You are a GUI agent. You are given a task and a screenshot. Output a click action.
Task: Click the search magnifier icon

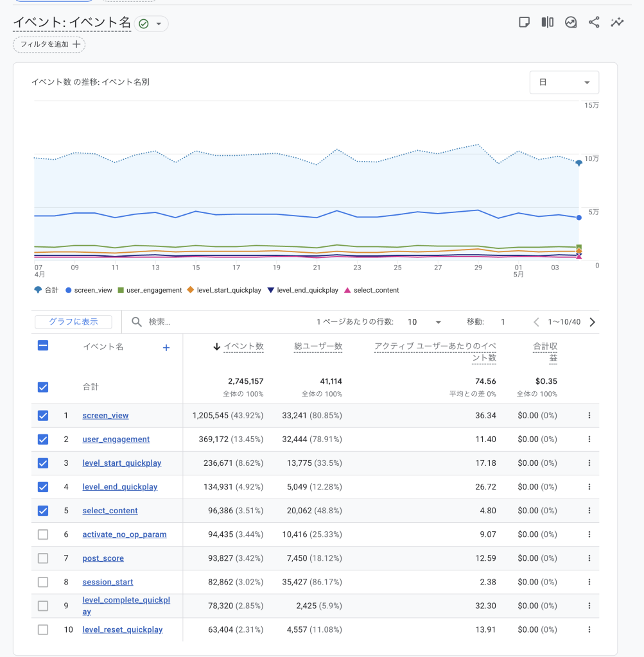tap(136, 322)
